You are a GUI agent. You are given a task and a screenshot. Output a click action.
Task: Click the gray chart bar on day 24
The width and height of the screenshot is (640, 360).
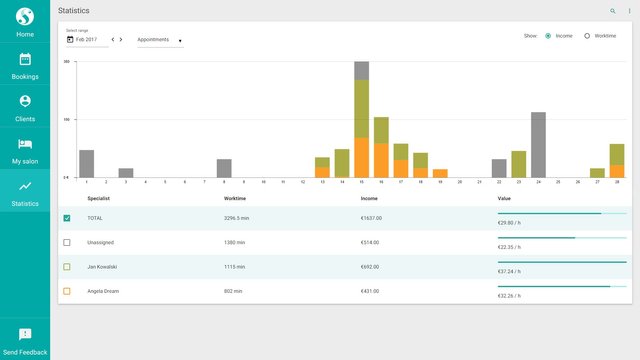pos(538,144)
